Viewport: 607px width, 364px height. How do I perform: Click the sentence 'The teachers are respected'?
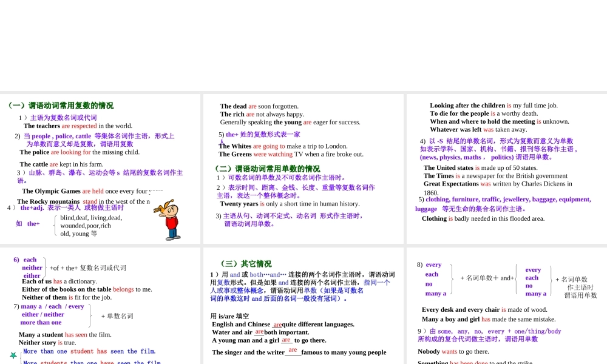click(78, 126)
